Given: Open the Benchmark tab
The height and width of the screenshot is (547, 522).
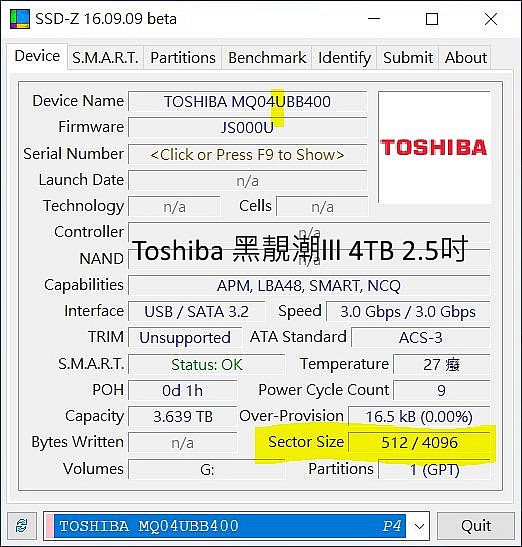Looking at the screenshot, I should 267,58.
